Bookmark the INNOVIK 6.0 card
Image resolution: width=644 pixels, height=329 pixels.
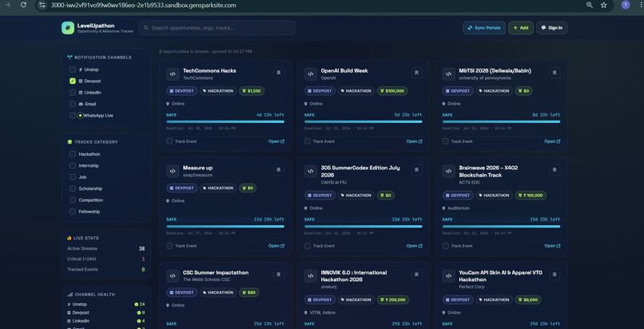click(x=416, y=275)
